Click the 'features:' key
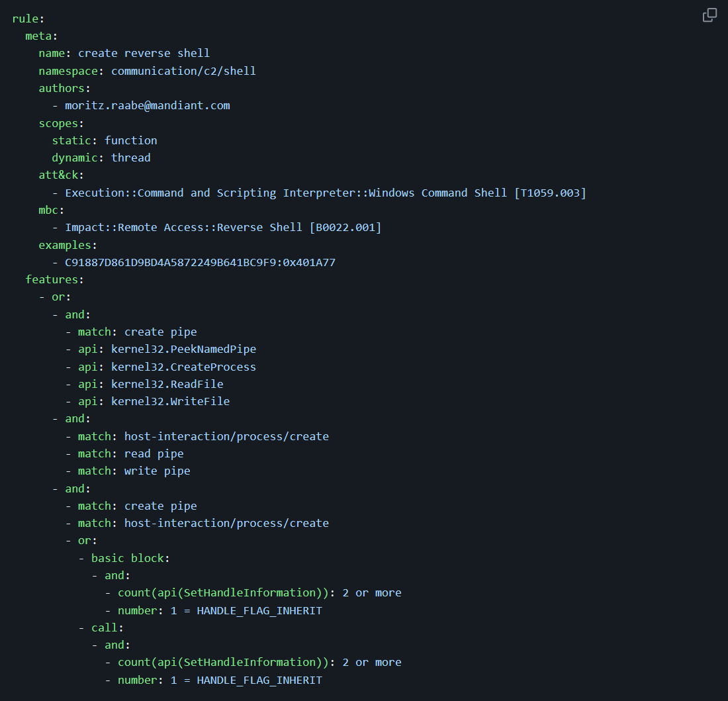Viewport: 728px width, 701px height. coord(54,279)
